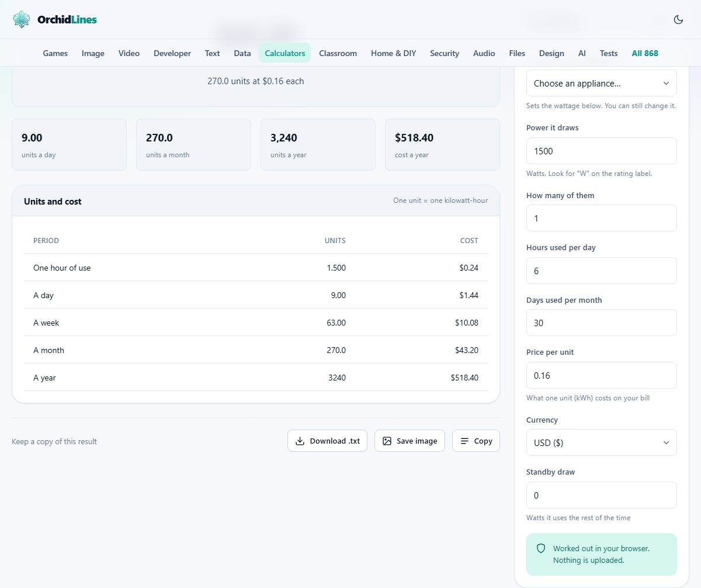Viewport: 701px width, 588px height.
Task: Open the Games category
Action: [x=55, y=53]
